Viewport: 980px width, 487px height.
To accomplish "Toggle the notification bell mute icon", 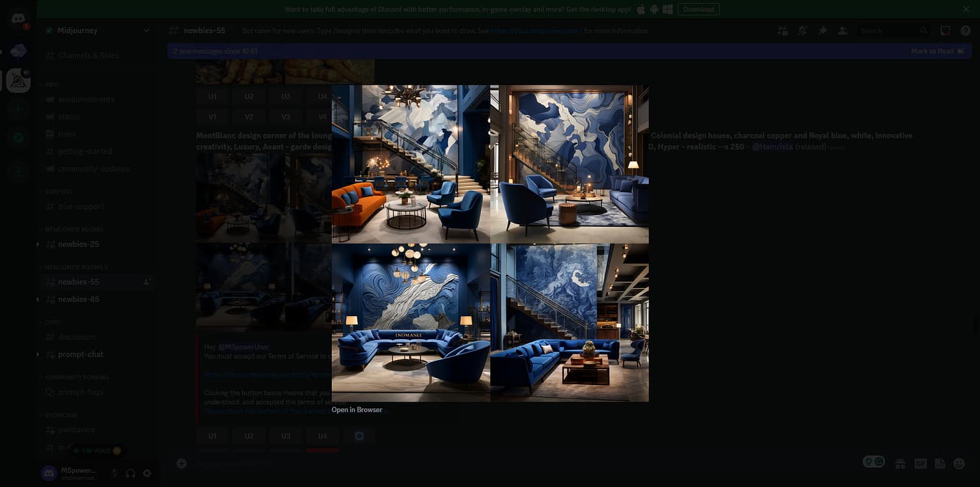I will pos(802,30).
